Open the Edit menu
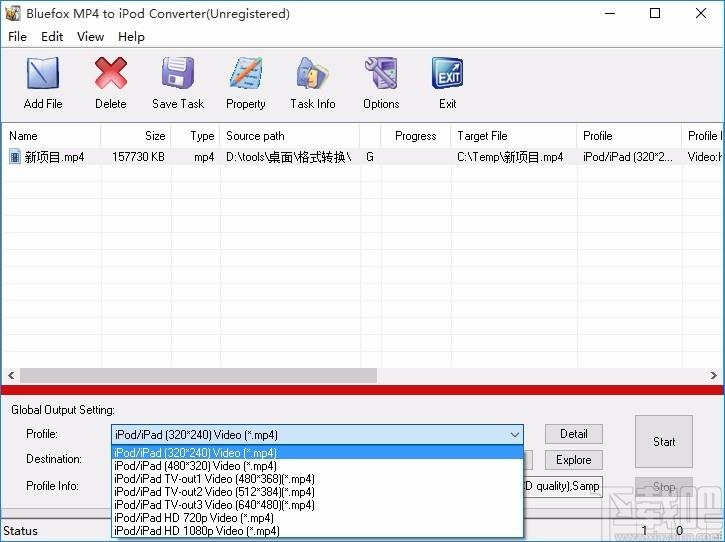Viewport: 725px width, 542px height. pyautogui.click(x=52, y=37)
